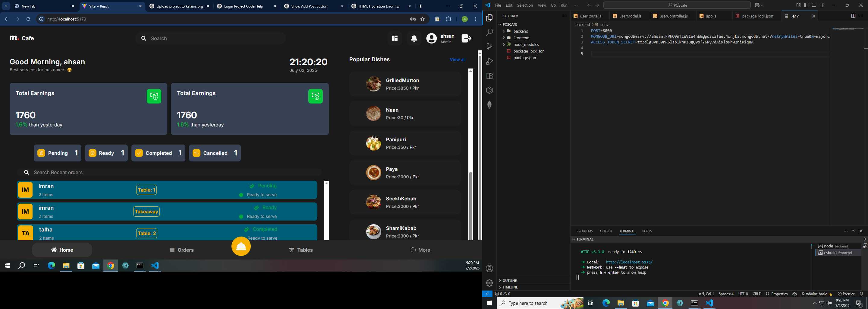Click split editor right icon in VS Code
The height and width of the screenshot is (309, 868).
tap(853, 16)
